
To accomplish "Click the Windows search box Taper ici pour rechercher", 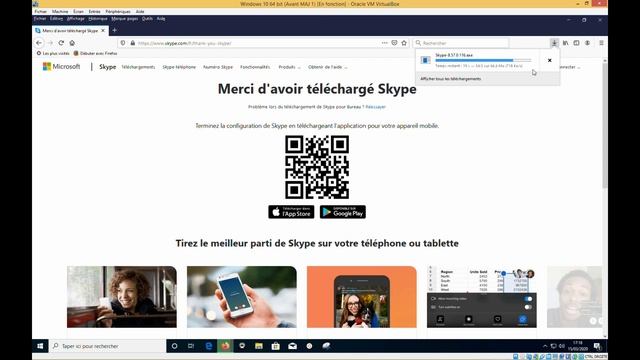I will (x=107, y=346).
